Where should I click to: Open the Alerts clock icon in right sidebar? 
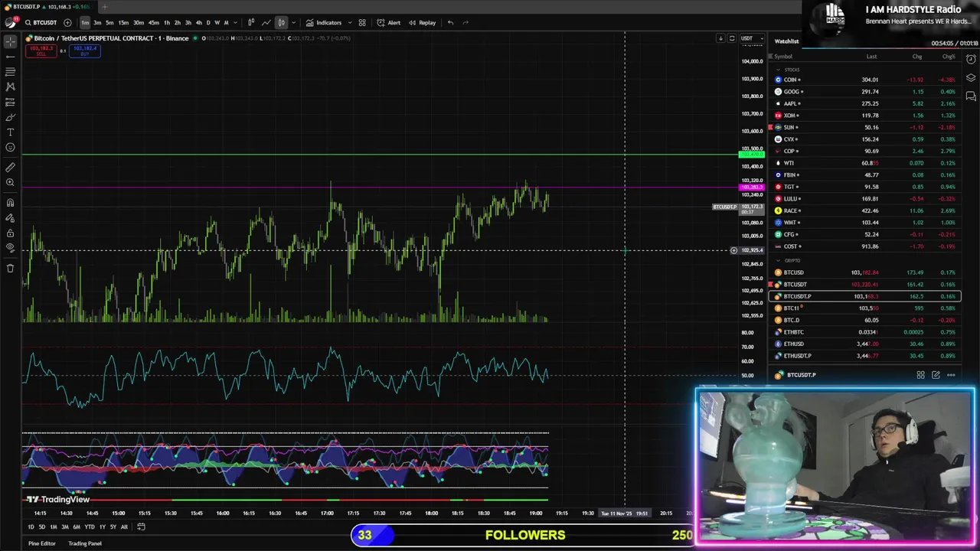[x=971, y=59]
